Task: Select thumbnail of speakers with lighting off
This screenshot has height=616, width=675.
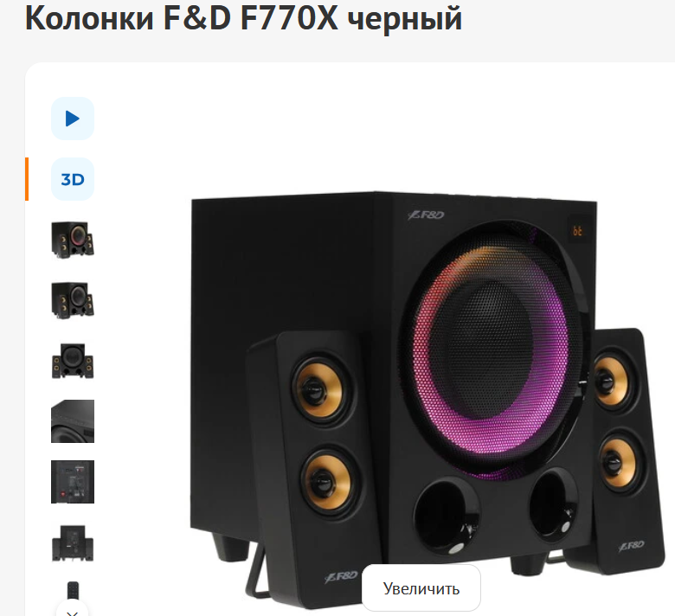Action: pos(73,300)
